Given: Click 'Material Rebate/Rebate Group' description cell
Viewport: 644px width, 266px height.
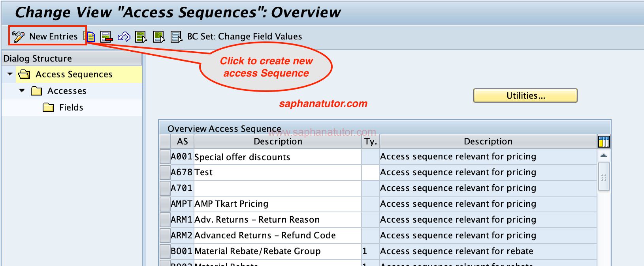Looking at the screenshot, I should (x=278, y=251).
